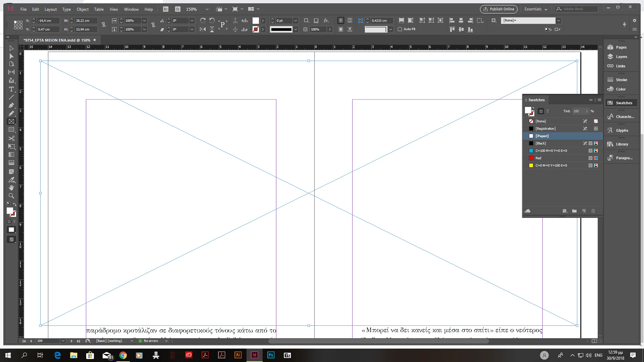
Task: Toggle constrain proportions for width and height
Action: pos(104,25)
